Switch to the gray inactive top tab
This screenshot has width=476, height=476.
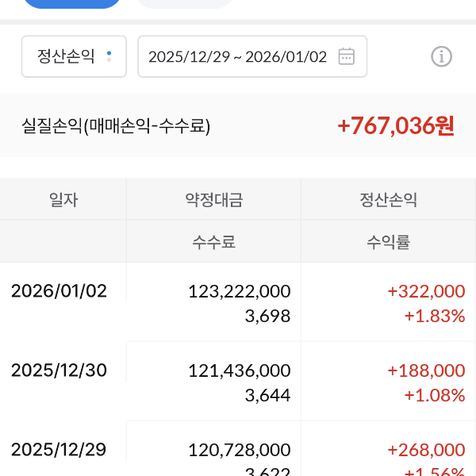point(186,3)
